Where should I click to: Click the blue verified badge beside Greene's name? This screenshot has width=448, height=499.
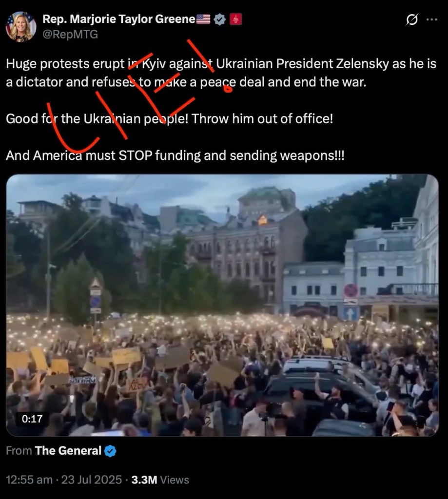click(220, 19)
